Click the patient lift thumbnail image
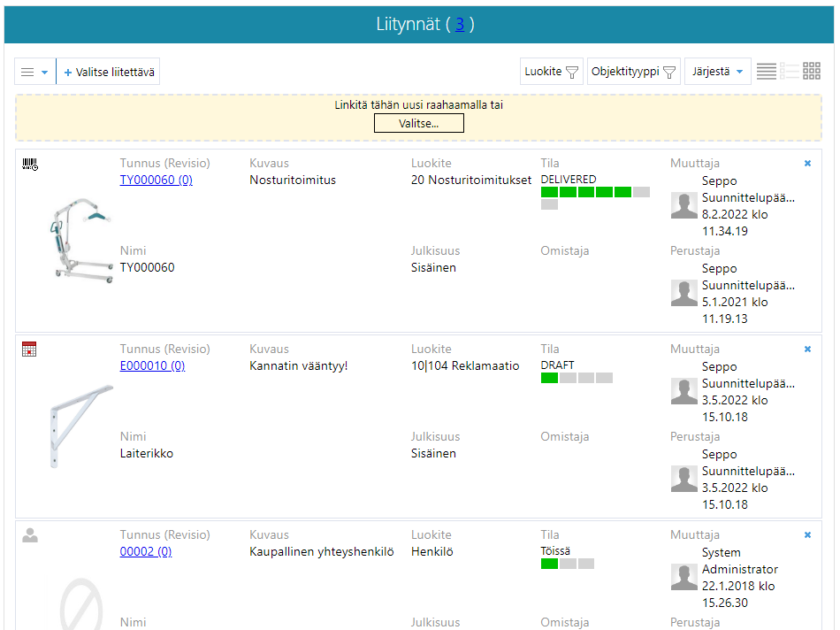This screenshot has width=840, height=630. [80, 239]
